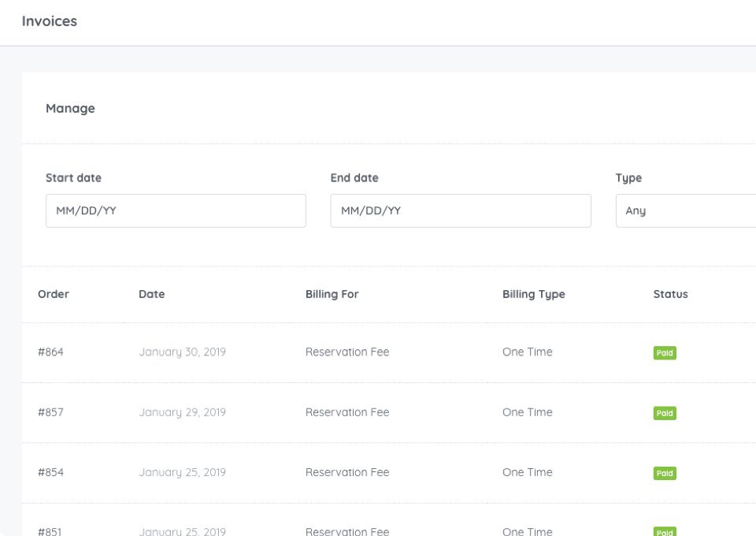Click the Paid badge for order #857

coord(665,413)
